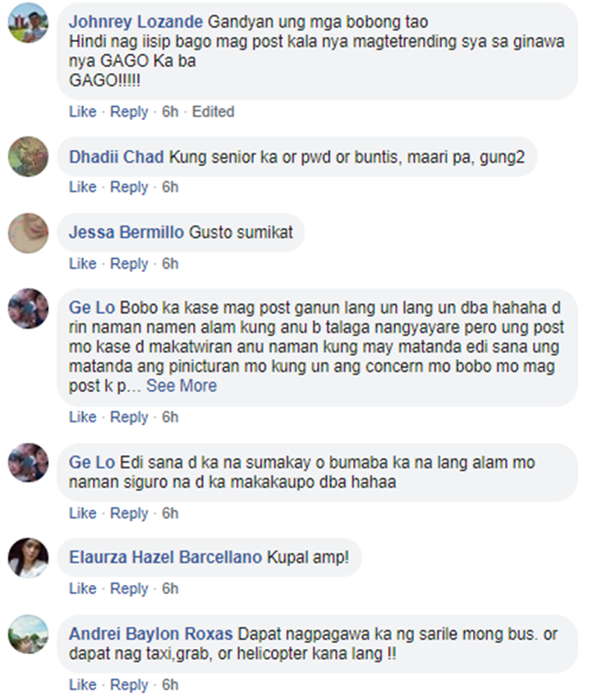
Task: Visit Jessa Bermillo's profile via name
Action: [126, 233]
